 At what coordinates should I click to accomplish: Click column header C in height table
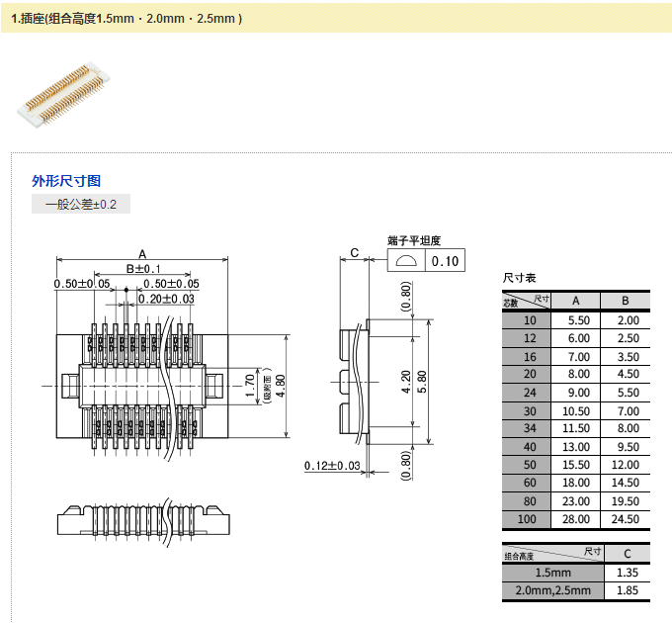point(626,553)
